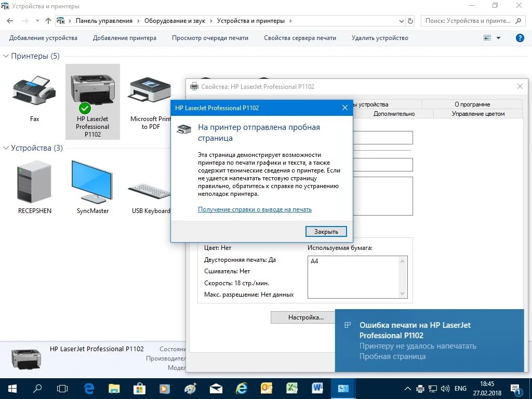Open Excel from the taskbar

[x=292, y=389]
